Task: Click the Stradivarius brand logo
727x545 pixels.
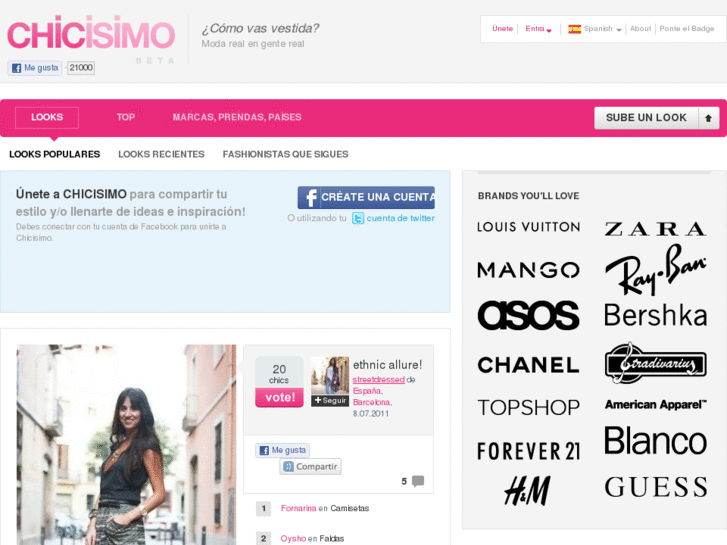Action: [x=656, y=363]
